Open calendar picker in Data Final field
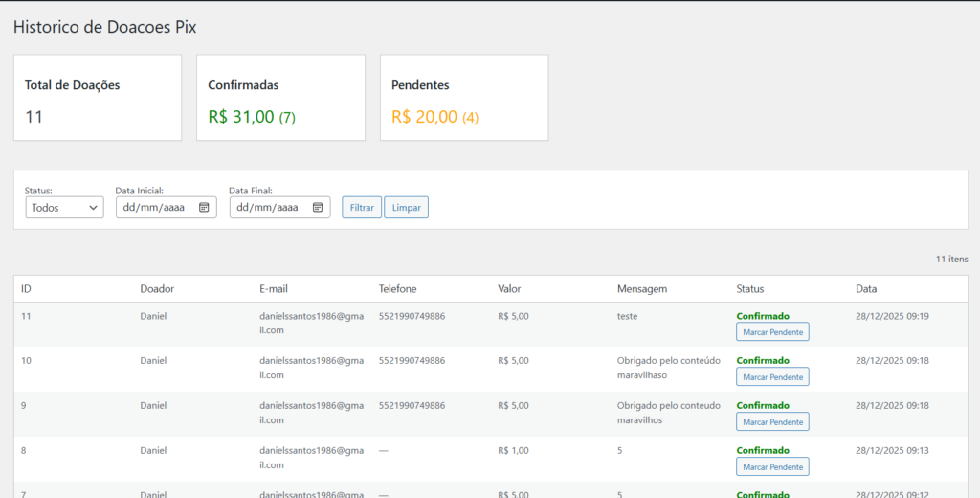 pyautogui.click(x=318, y=207)
